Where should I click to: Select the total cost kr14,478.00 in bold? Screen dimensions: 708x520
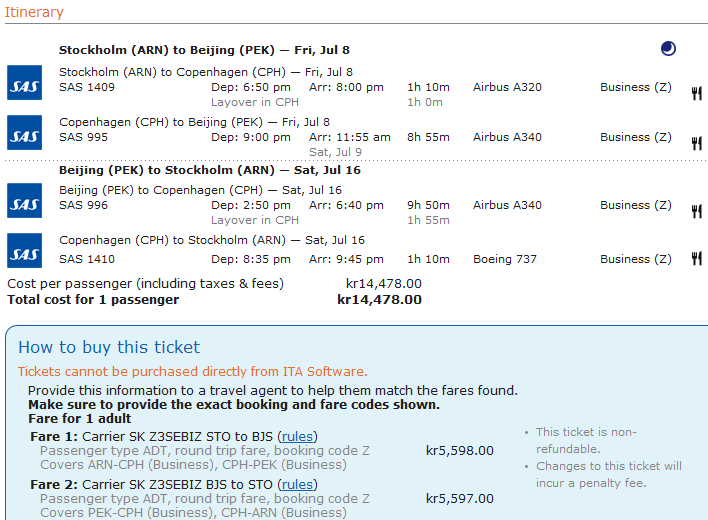point(379,299)
